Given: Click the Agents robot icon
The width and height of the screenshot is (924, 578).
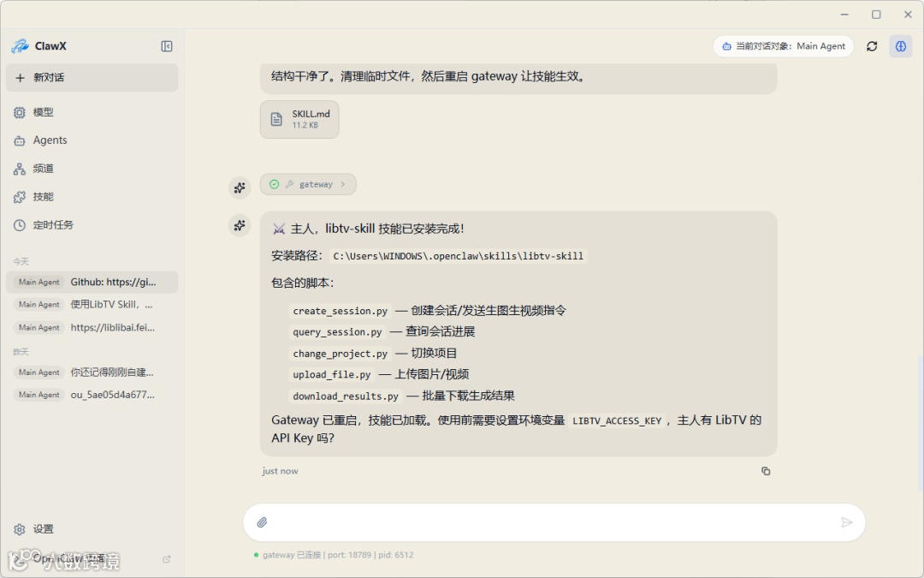Looking at the screenshot, I should pos(20,140).
